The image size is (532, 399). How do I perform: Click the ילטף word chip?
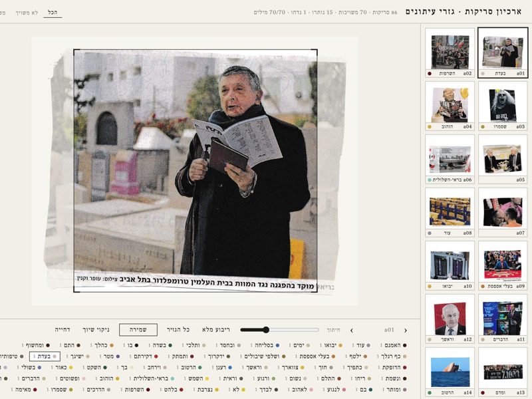click(x=356, y=356)
